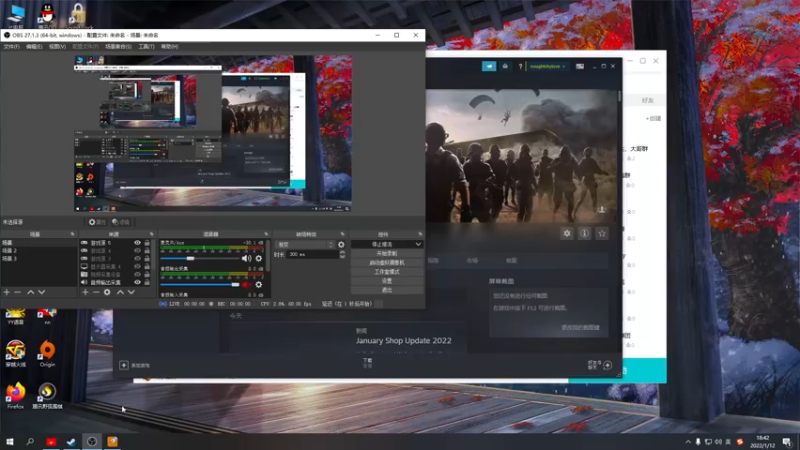
Task: Open OBS View menu
Action: (x=57, y=46)
